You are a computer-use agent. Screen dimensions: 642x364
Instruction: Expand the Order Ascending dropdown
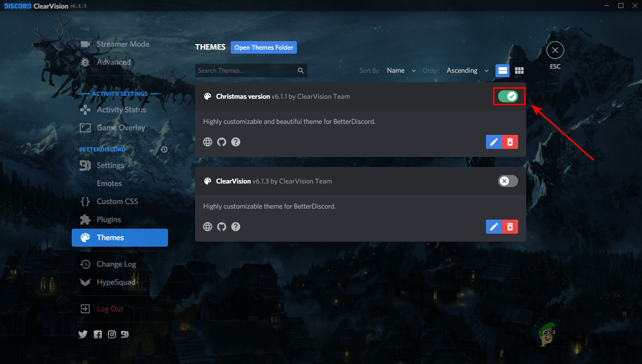coord(468,71)
